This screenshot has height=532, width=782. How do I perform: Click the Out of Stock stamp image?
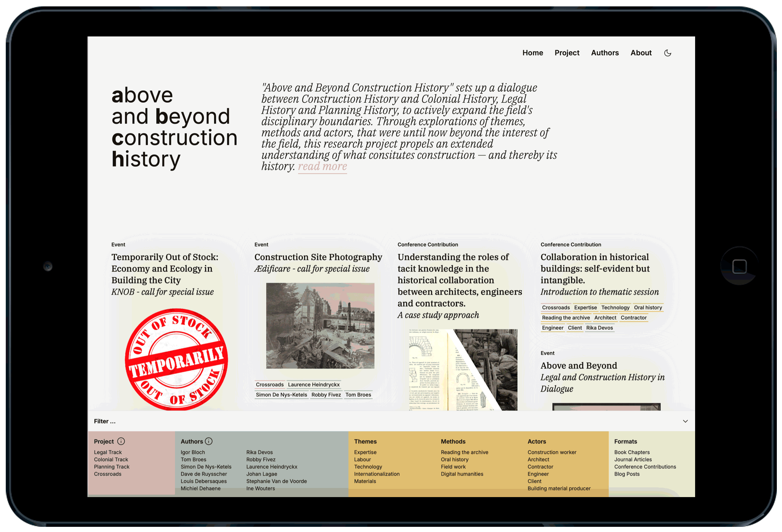pos(176,359)
